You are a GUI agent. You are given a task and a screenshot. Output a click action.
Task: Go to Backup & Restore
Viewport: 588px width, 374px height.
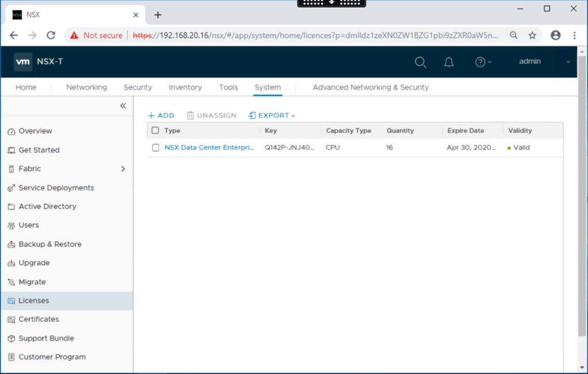[x=50, y=244]
